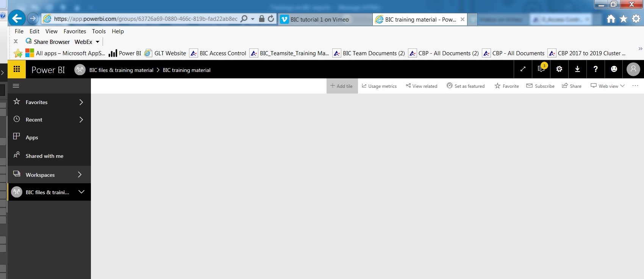
Task: Mark dashboard as Favorite
Action: pos(506,86)
